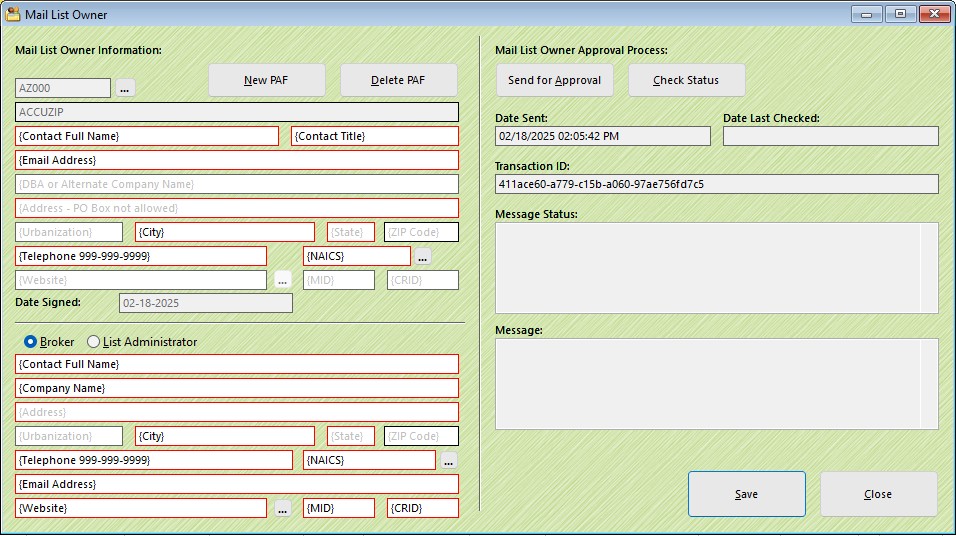Image resolution: width=956 pixels, height=536 pixels.
Task: Focus owner ZIP Code field
Action: tap(421, 232)
